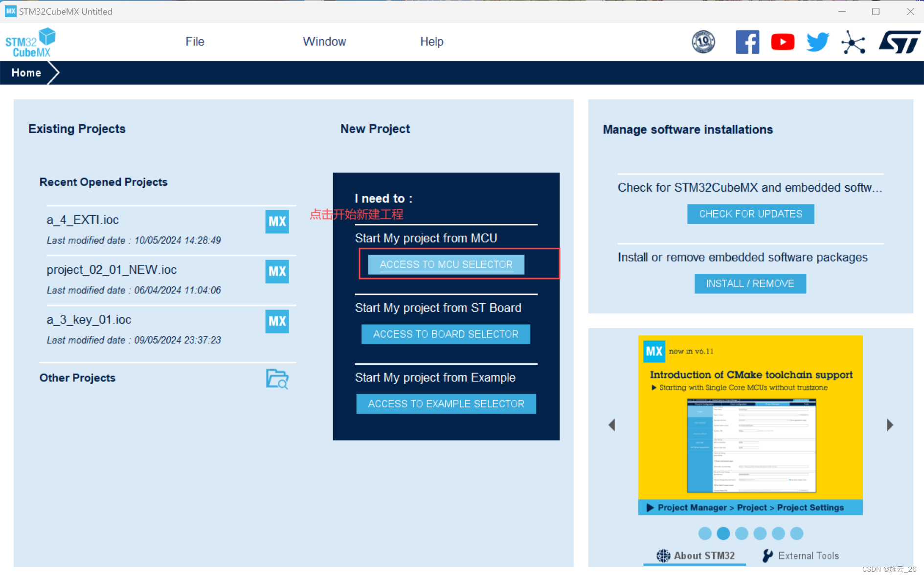Click the Other Projects label

click(x=77, y=378)
